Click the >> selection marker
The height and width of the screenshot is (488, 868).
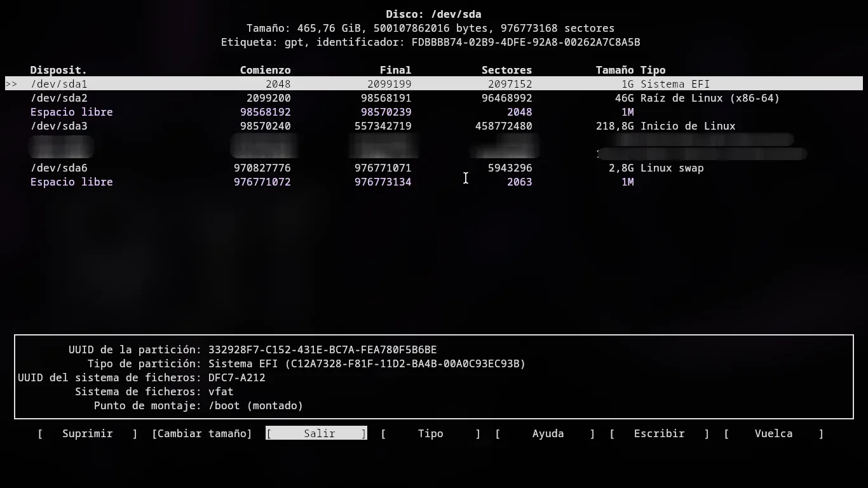pos(11,84)
